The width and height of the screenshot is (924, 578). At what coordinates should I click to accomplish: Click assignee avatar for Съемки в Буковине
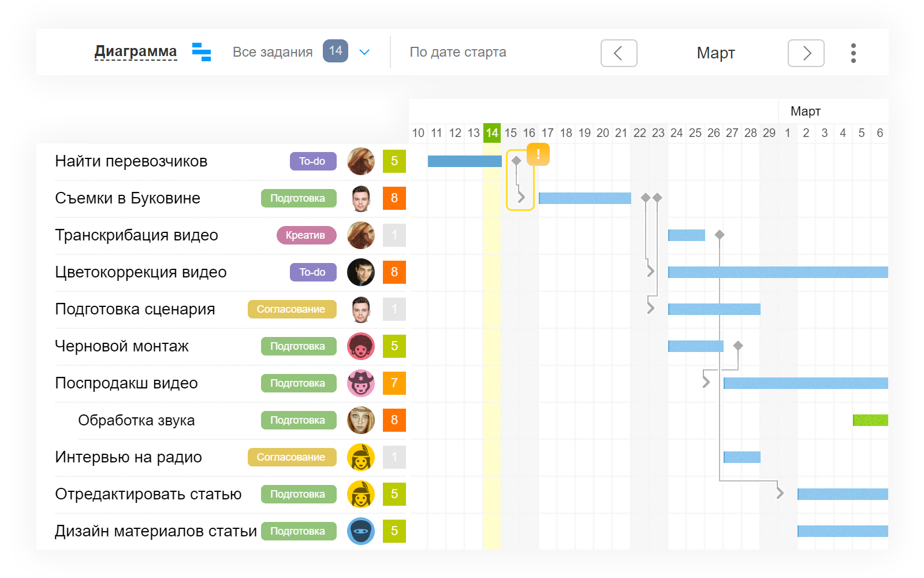[x=361, y=198]
